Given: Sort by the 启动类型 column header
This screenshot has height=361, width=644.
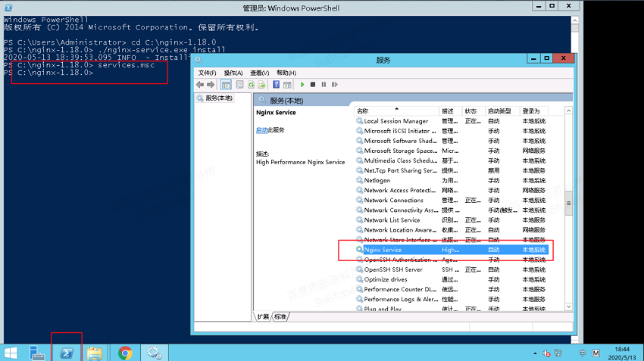Looking at the screenshot, I should [x=502, y=110].
